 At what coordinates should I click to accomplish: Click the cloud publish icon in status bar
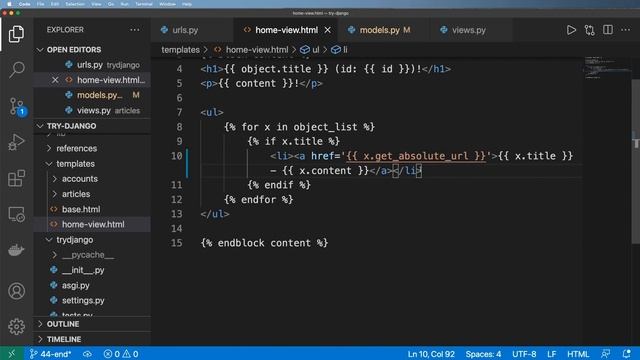[x=87, y=354]
